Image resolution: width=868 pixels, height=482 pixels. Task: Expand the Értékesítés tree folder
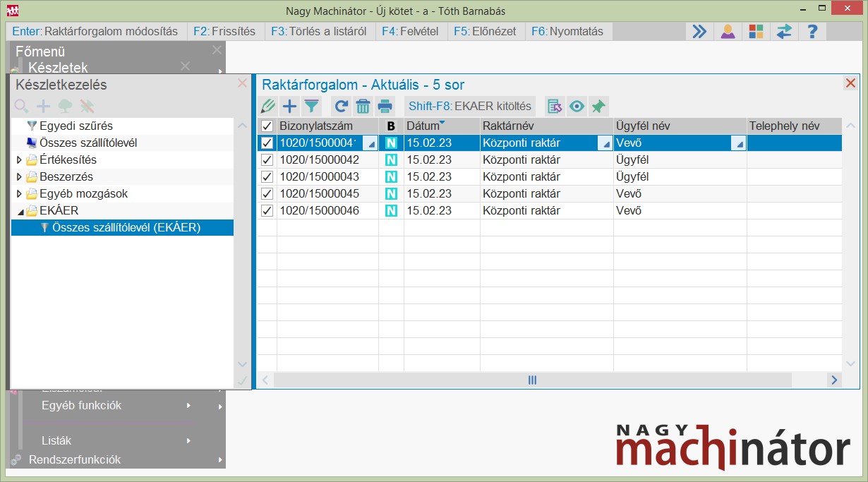(19, 160)
